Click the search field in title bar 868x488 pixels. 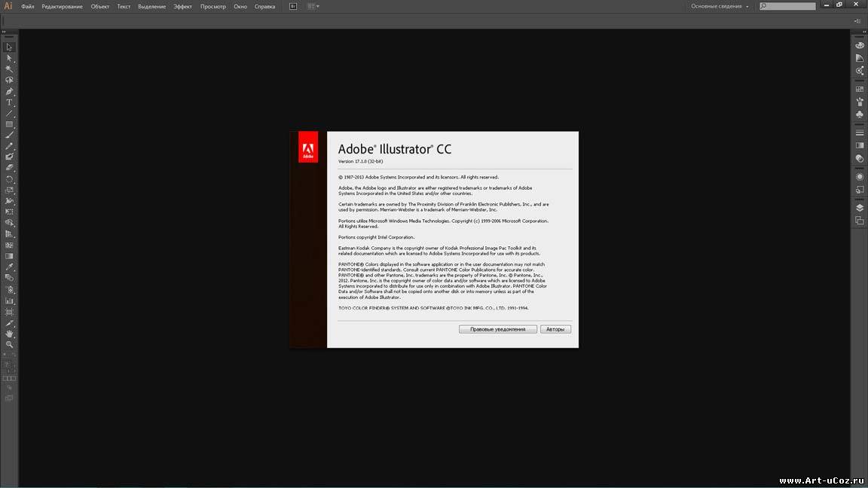click(787, 6)
